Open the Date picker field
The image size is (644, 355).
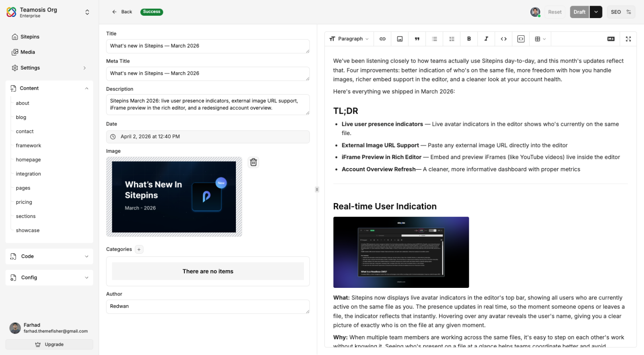(x=208, y=137)
